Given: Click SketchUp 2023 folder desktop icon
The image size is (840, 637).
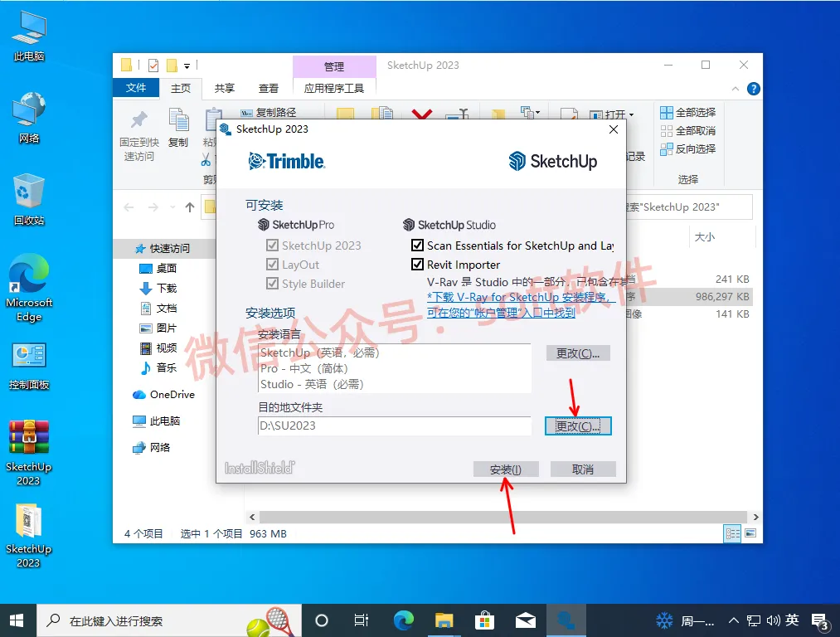Looking at the screenshot, I should (x=29, y=536).
